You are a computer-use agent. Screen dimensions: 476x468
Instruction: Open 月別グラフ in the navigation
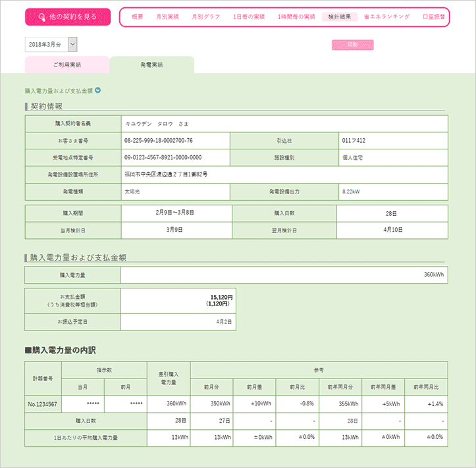coord(205,17)
